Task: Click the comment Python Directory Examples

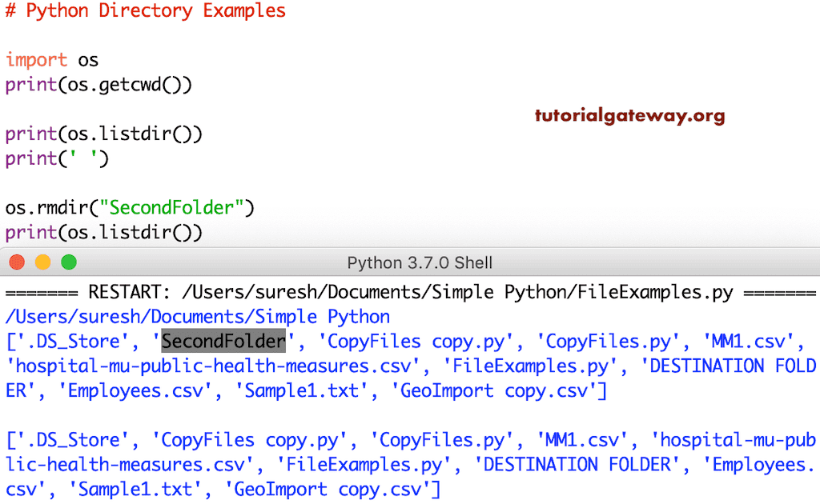Action: pos(147,11)
